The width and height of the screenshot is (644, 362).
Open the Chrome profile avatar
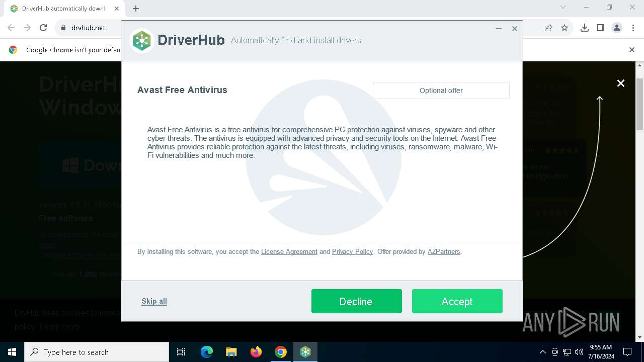click(617, 28)
